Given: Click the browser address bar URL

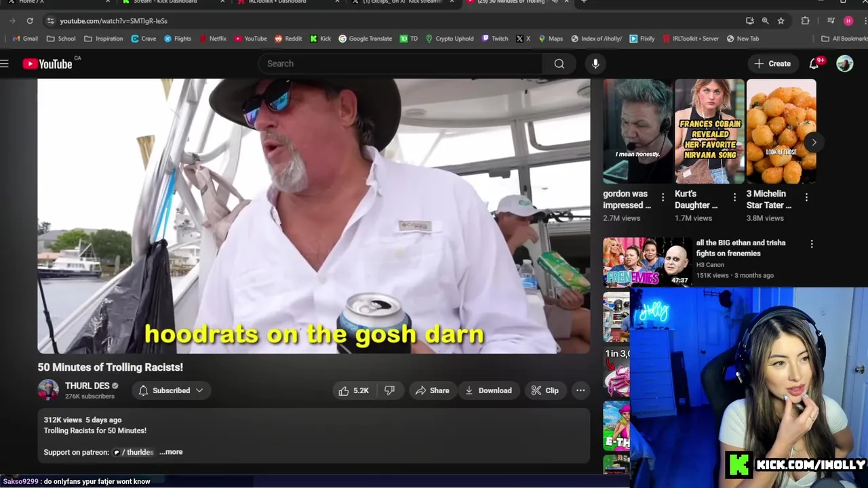Looking at the screenshot, I should 113,21.
